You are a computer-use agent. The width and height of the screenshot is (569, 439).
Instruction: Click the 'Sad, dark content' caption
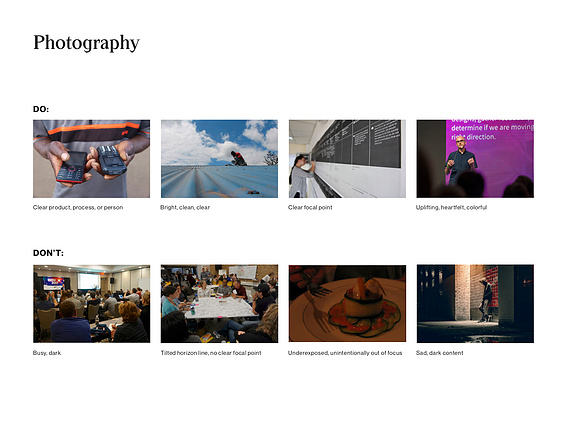pos(439,353)
